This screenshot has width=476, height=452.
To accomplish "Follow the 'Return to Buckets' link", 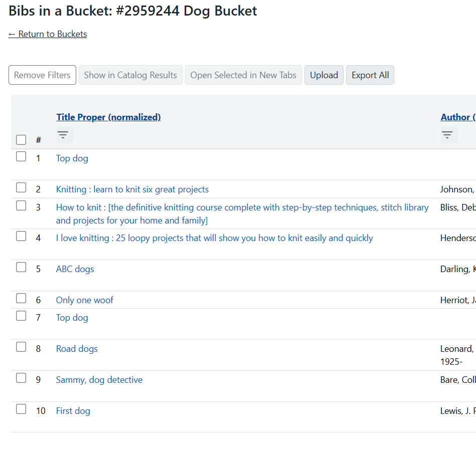I will coord(48,34).
